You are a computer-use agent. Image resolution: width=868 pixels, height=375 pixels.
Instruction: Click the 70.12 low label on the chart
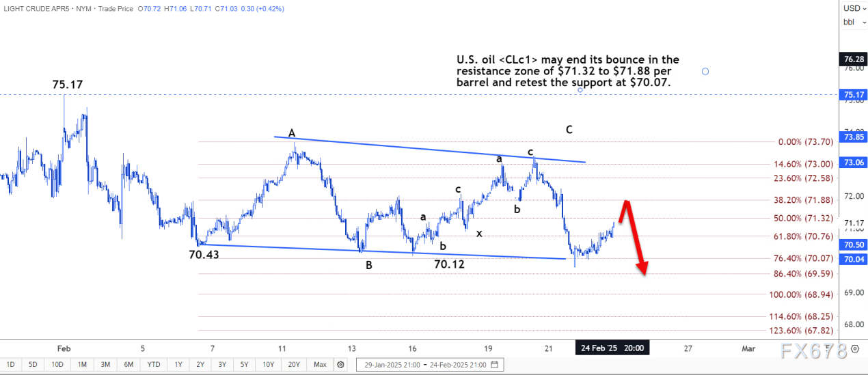[449, 263]
